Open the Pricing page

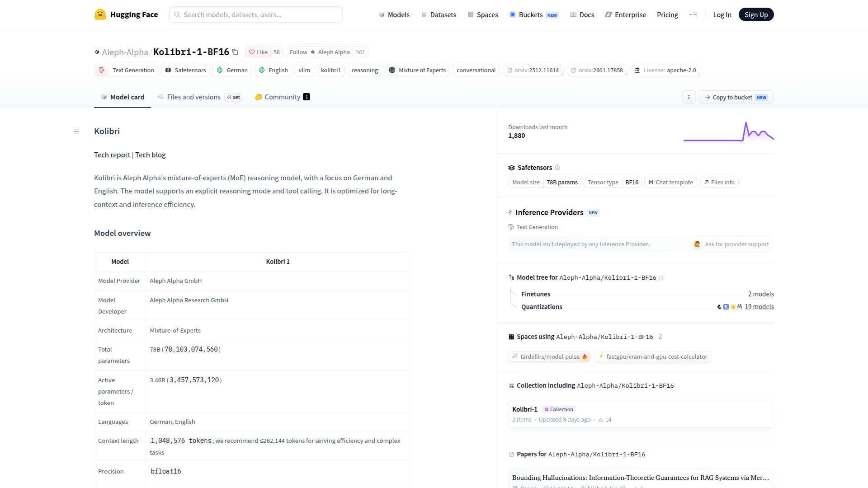pos(667,14)
